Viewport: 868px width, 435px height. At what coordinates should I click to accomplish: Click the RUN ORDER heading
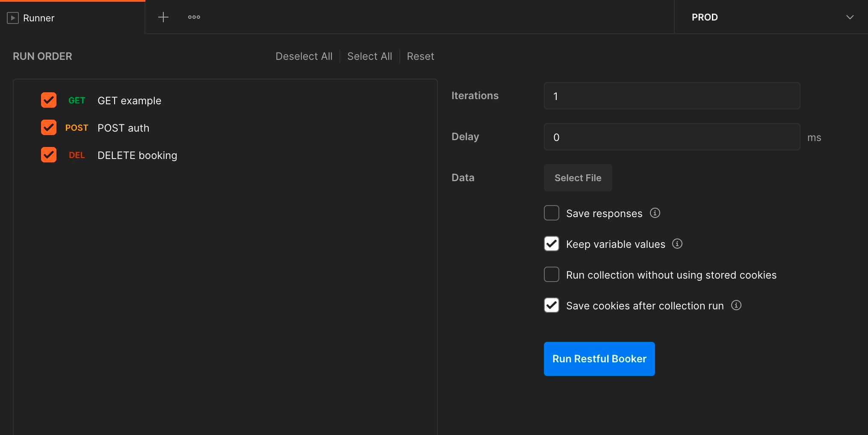pos(42,56)
